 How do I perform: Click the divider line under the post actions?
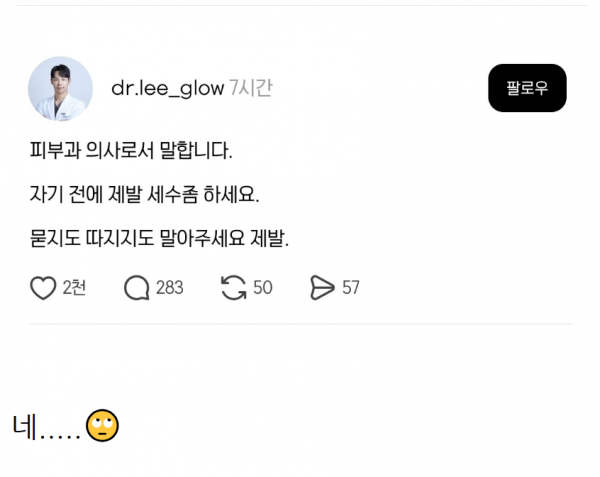click(301, 324)
